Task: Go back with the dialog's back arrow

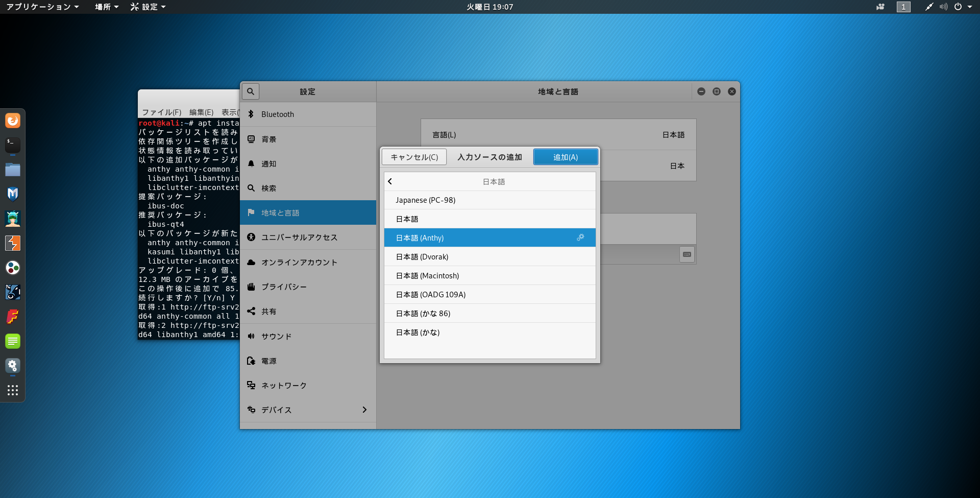Action: 390,181
